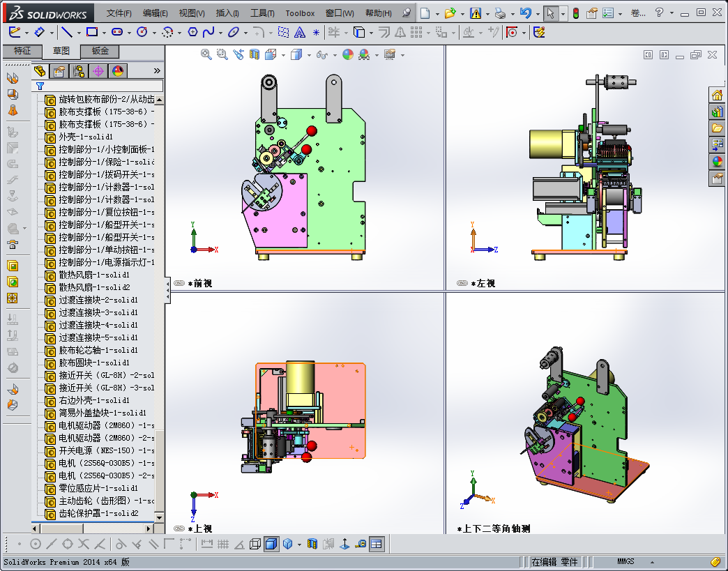Expand the Hide/Show Items dropdown arrow
This screenshot has height=571, width=728.
[335, 55]
